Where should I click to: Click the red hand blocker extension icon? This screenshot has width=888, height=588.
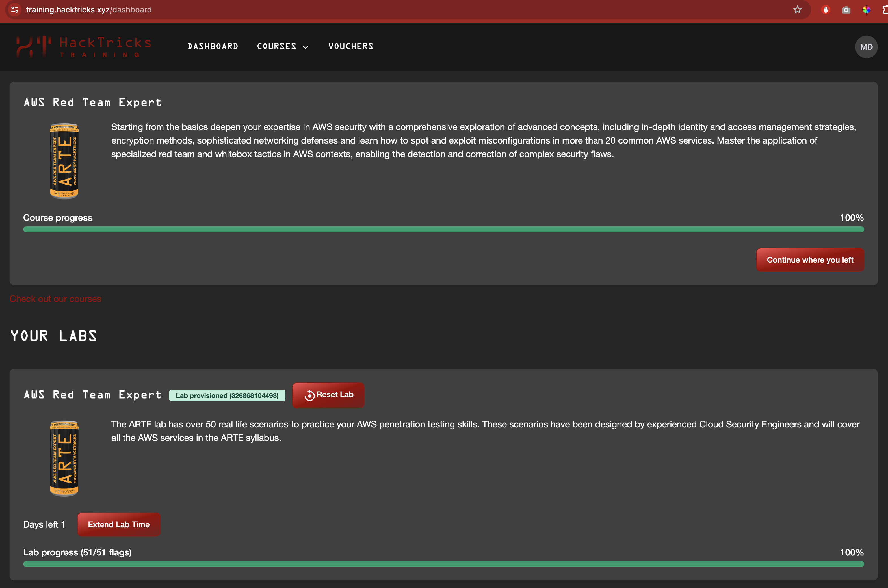pos(826,10)
